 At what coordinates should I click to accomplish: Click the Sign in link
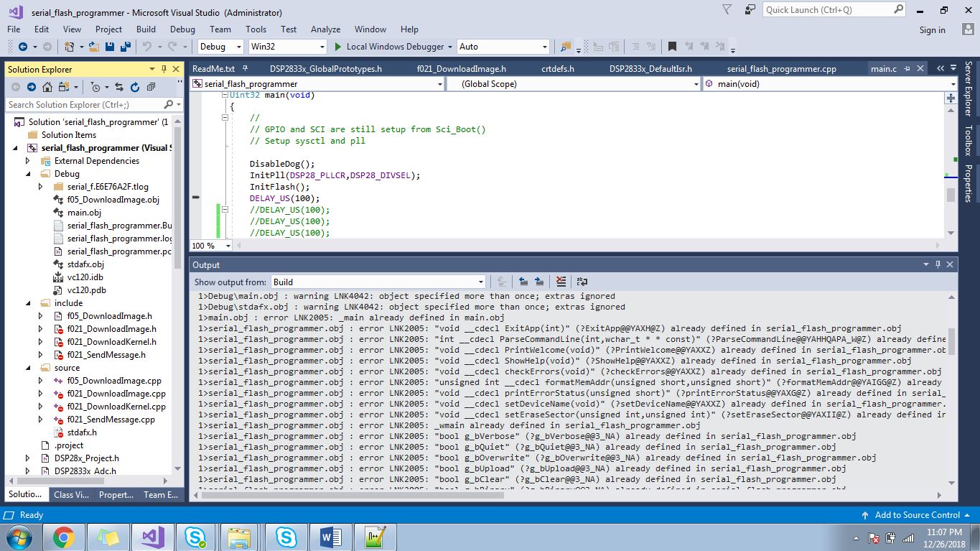[x=932, y=30]
